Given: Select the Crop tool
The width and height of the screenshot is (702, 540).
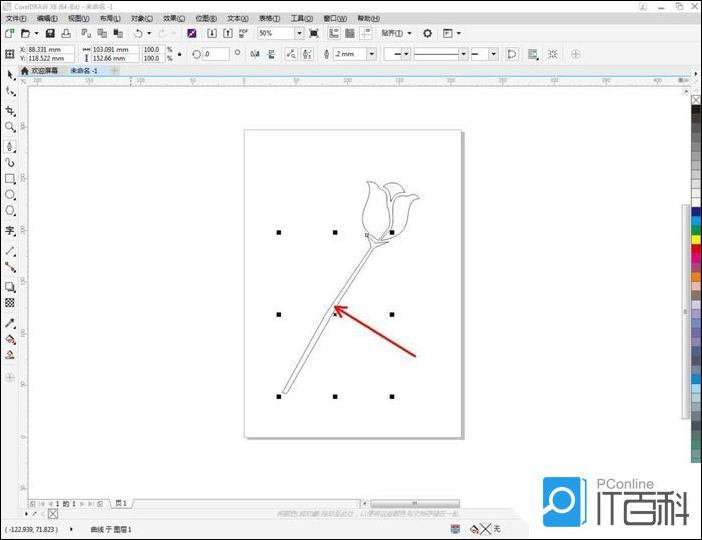Looking at the screenshot, I should (10, 110).
